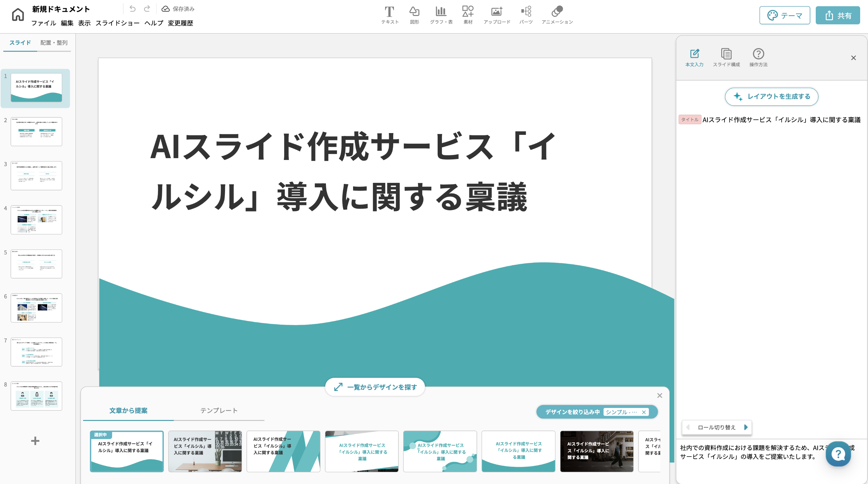
Task: Select slide 5 thumbnail
Action: [36, 264]
